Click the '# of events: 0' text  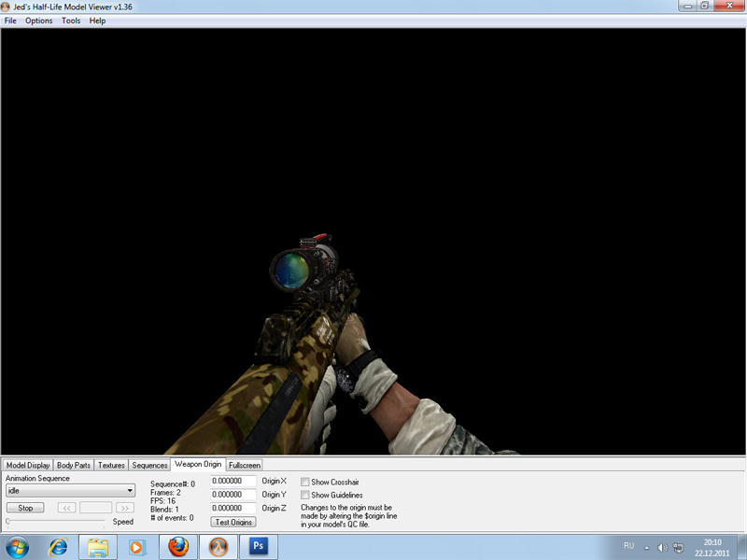tap(172, 518)
